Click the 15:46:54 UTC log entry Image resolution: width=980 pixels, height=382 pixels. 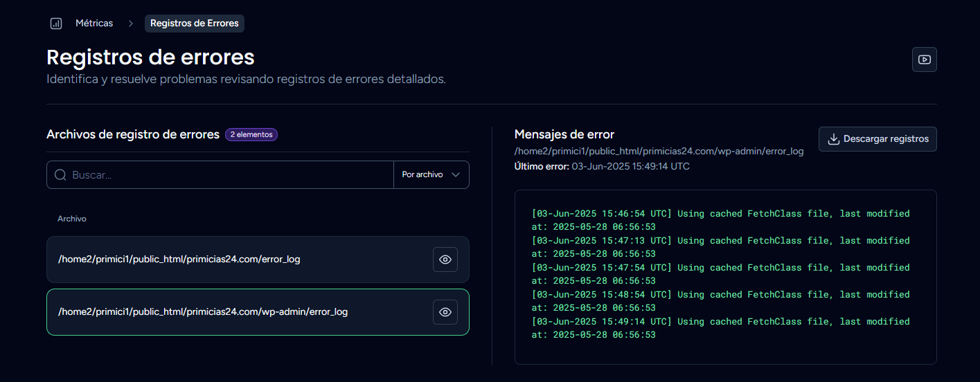pos(720,220)
